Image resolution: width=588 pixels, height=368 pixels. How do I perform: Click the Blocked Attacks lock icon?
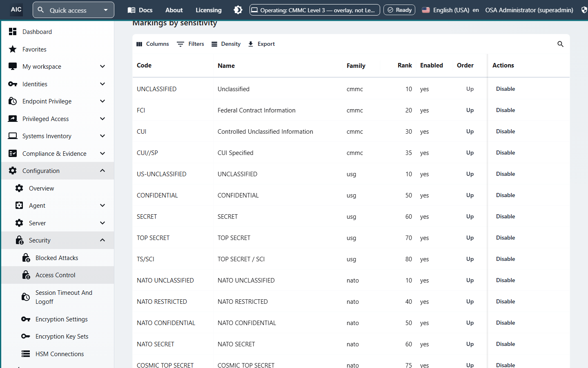[x=26, y=258]
